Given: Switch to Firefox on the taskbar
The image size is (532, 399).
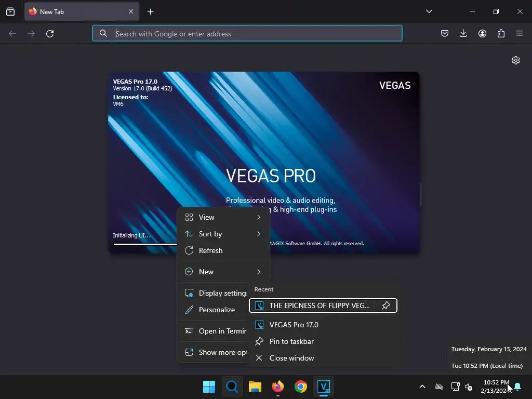Looking at the screenshot, I should click(x=278, y=387).
